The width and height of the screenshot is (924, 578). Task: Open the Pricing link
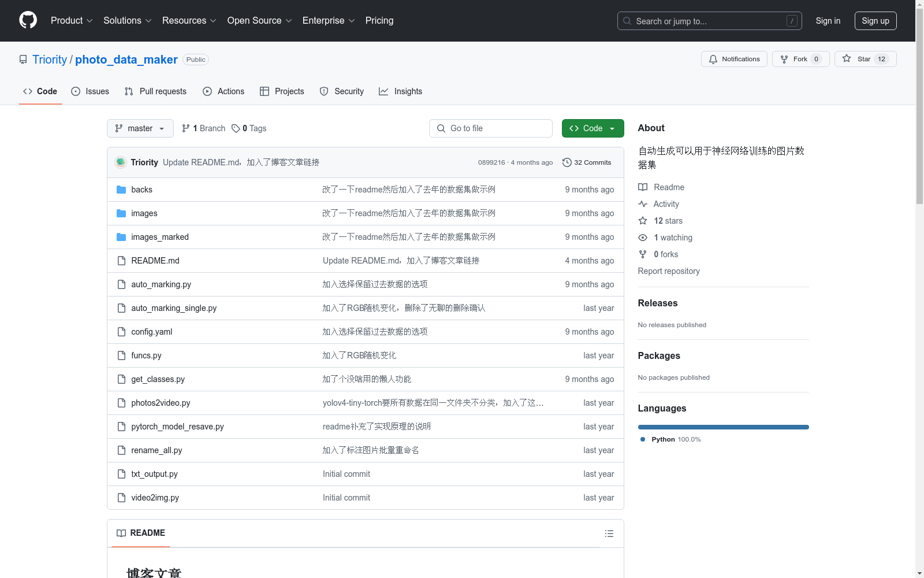[x=379, y=21]
